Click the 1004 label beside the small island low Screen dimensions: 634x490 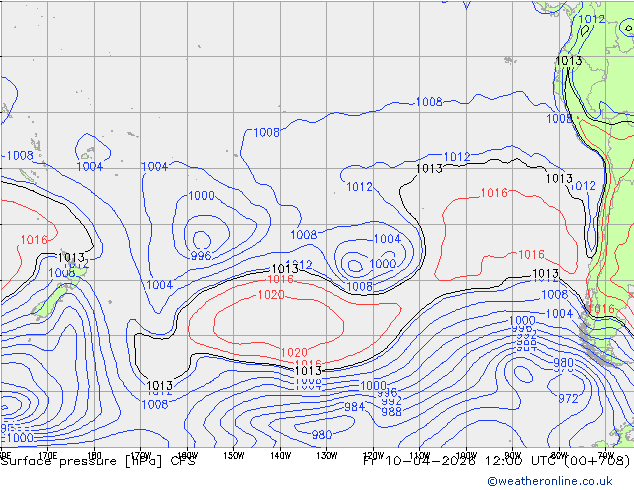click(90, 167)
